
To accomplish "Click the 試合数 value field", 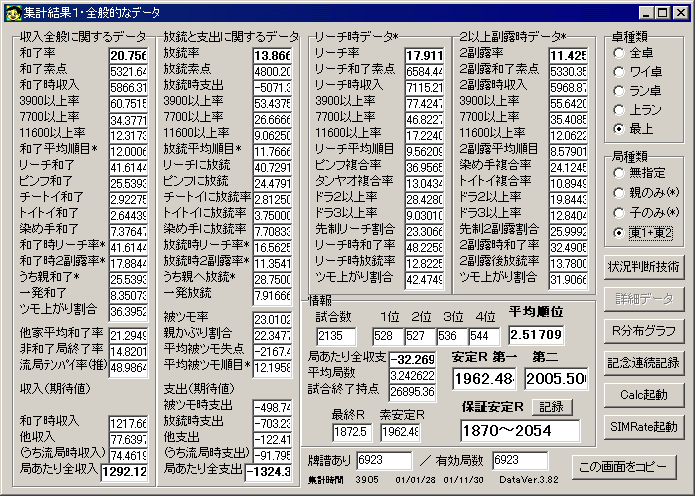I will 336,336.
